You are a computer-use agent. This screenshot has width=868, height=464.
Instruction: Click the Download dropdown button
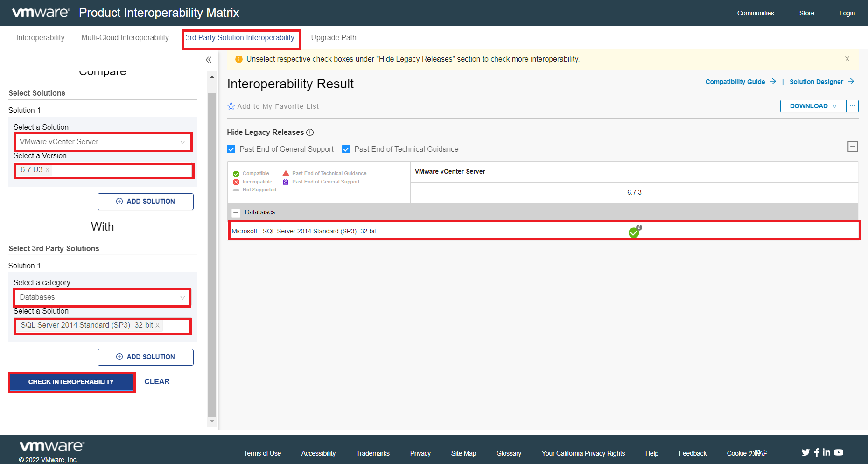click(813, 106)
